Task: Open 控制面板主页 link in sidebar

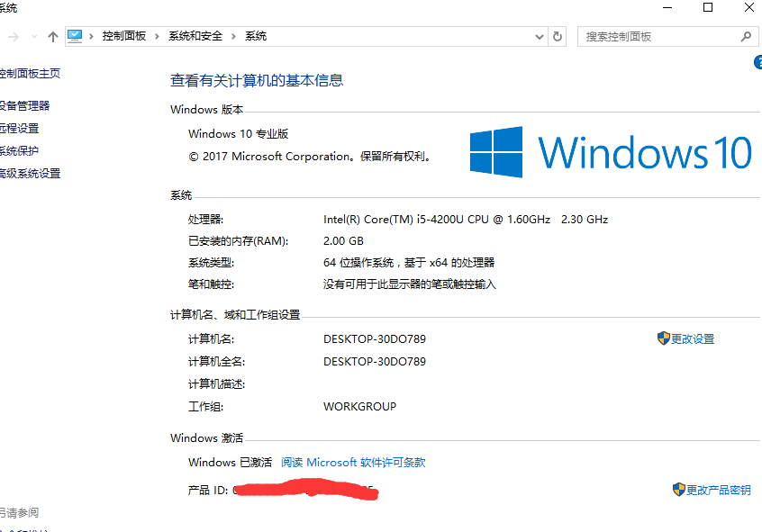Action: pyautogui.click(x=30, y=73)
